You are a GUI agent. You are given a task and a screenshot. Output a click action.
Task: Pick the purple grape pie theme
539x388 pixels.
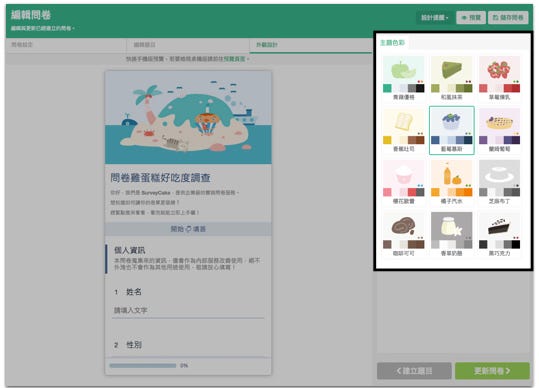499,130
